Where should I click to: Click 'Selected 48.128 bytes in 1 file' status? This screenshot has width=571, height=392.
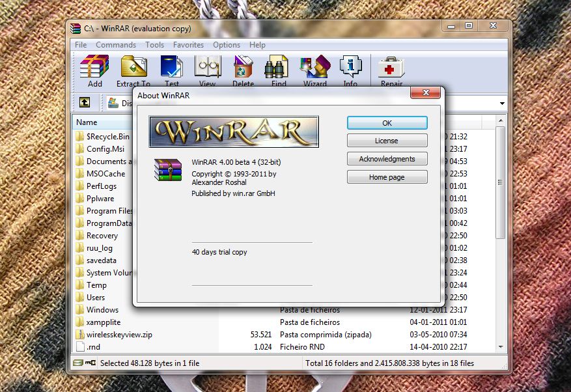point(150,363)
